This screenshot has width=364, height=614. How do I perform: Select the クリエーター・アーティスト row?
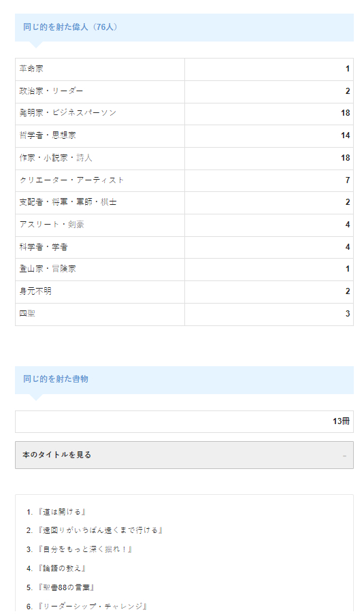(x=184, y=180)
